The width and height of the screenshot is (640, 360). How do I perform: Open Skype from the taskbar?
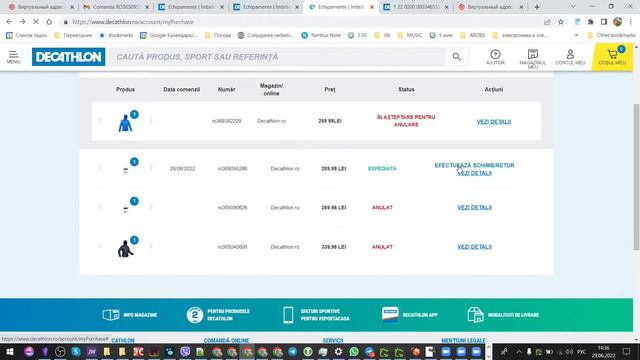(x=76, y=351)
